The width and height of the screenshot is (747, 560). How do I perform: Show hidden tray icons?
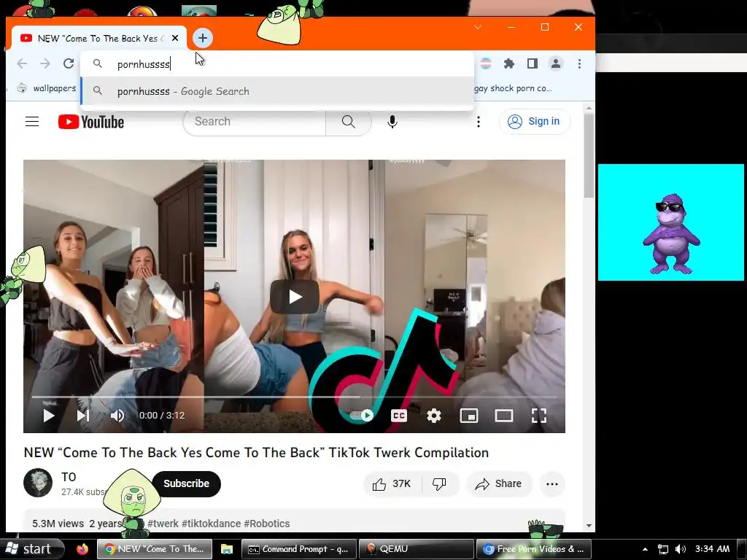coord(645,549)
